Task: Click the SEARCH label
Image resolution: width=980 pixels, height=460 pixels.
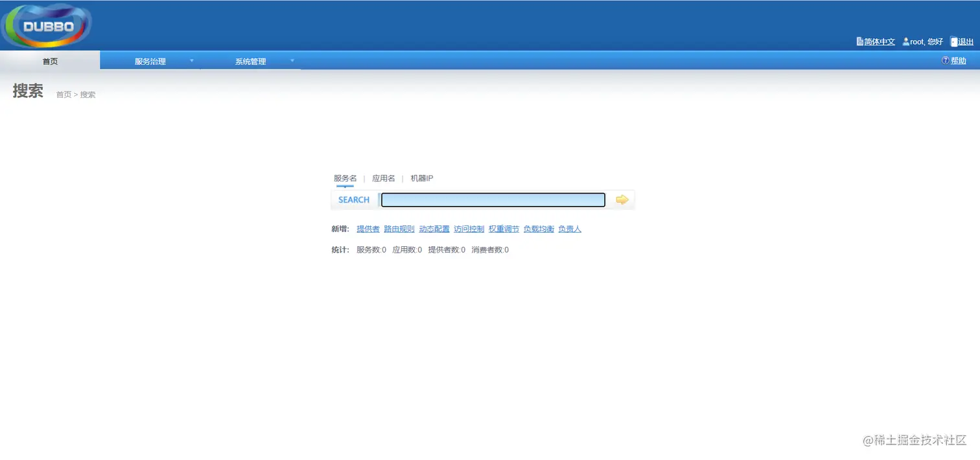Action: [x=354, y=200]
